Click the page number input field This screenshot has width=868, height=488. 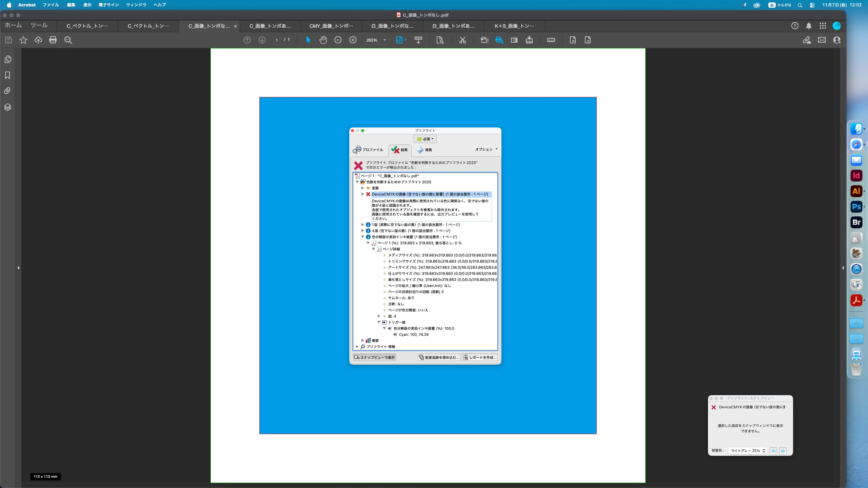click(x=277, y=40)
